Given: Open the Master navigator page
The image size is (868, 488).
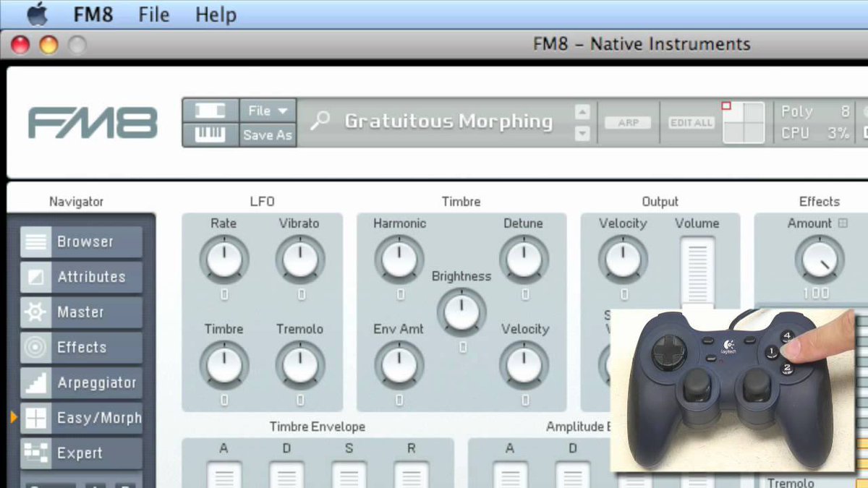Looking at the screenshot, I should pos(81,312).
